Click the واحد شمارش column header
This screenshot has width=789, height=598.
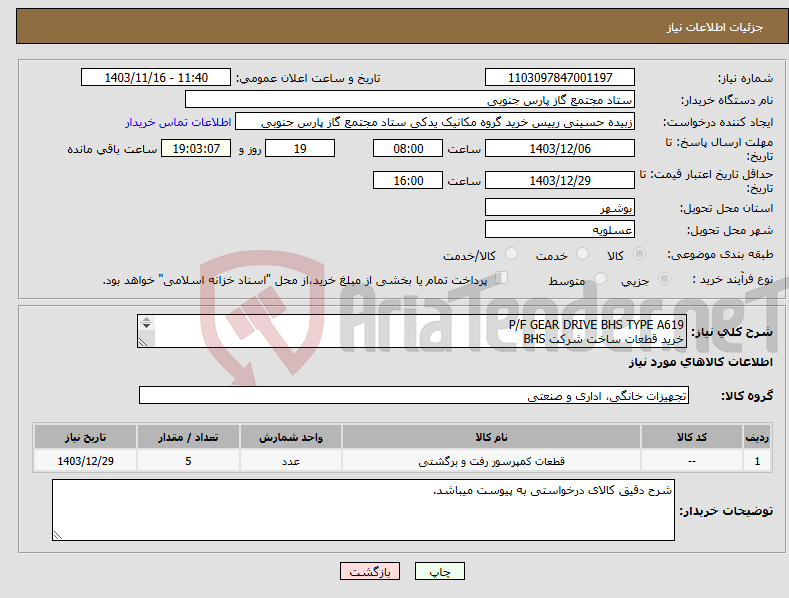click(x=291, y=437)
